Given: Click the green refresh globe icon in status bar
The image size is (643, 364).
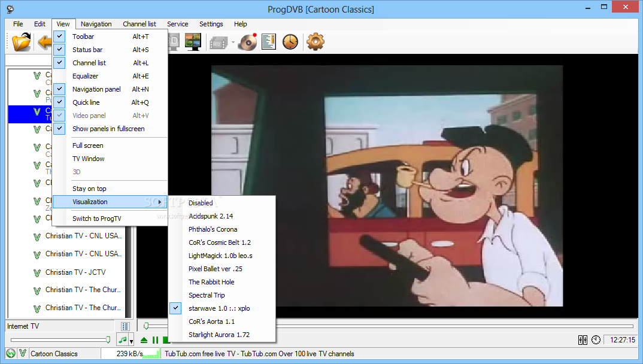Looking at the screenshot, I should [11, 353].
